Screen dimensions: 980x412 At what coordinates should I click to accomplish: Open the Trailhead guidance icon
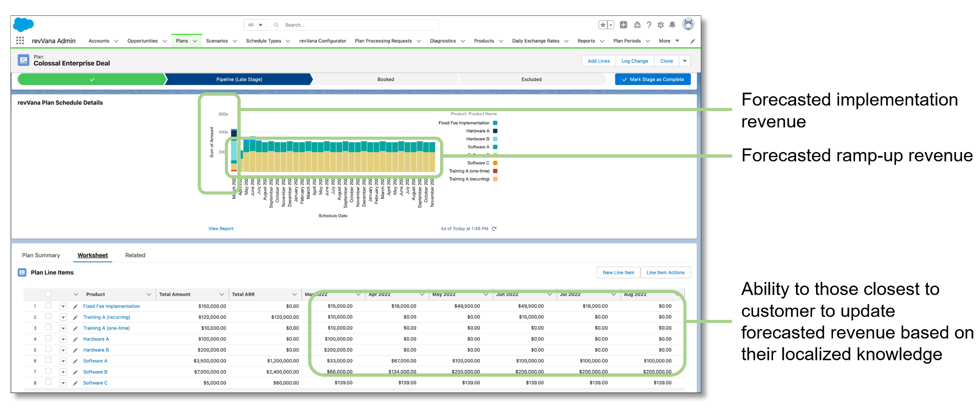pos(637,25)
